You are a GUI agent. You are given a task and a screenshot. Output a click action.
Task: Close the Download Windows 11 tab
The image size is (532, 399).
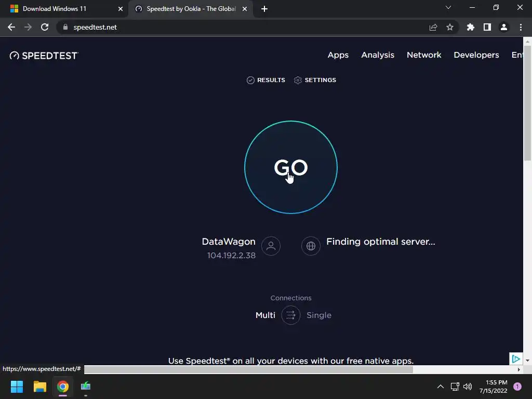point(121,9)
